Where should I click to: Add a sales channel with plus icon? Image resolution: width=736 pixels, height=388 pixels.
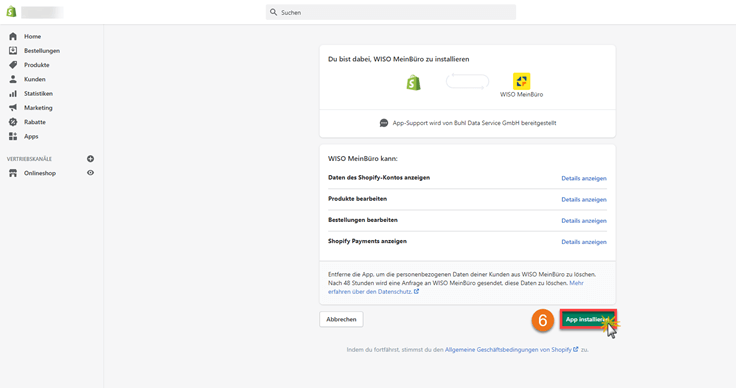tap(90, 159)
